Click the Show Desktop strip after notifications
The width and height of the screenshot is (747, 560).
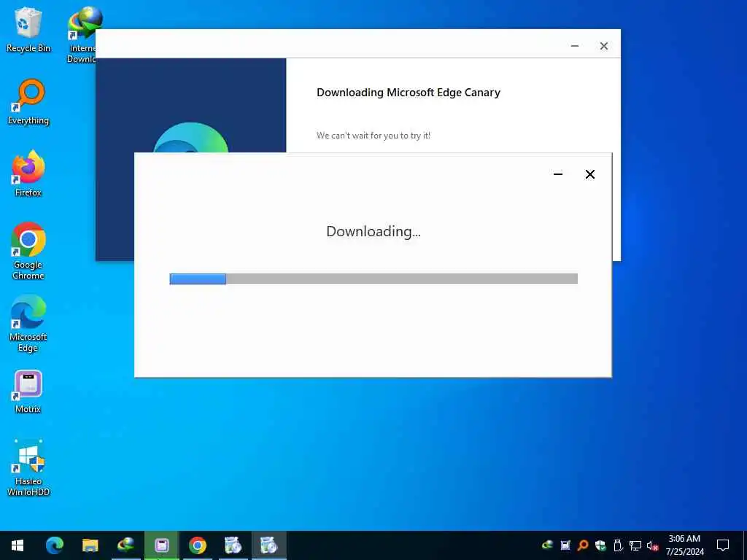(x=745, y=545)
